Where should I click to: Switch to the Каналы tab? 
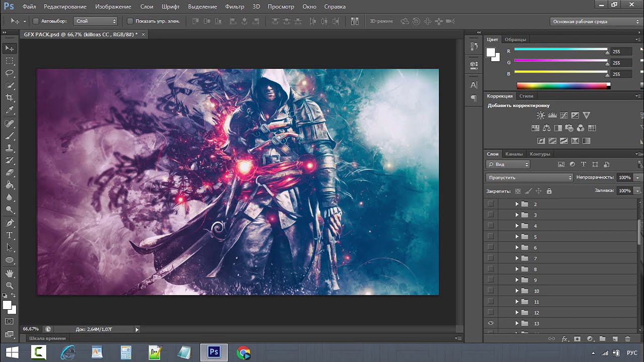514,154
